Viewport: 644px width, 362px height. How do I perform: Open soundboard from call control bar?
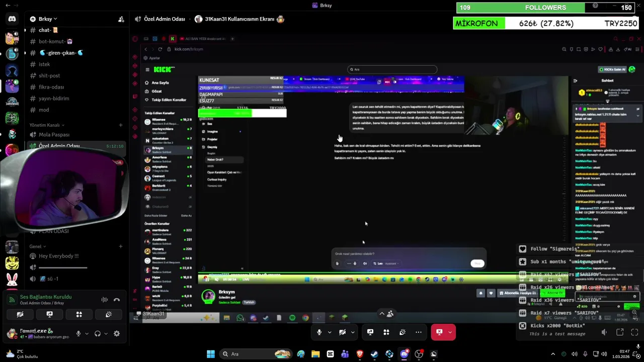(x=403, y=332)
